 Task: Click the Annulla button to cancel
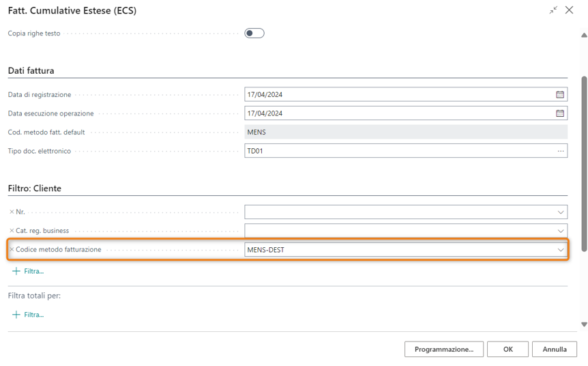(555, 349)
